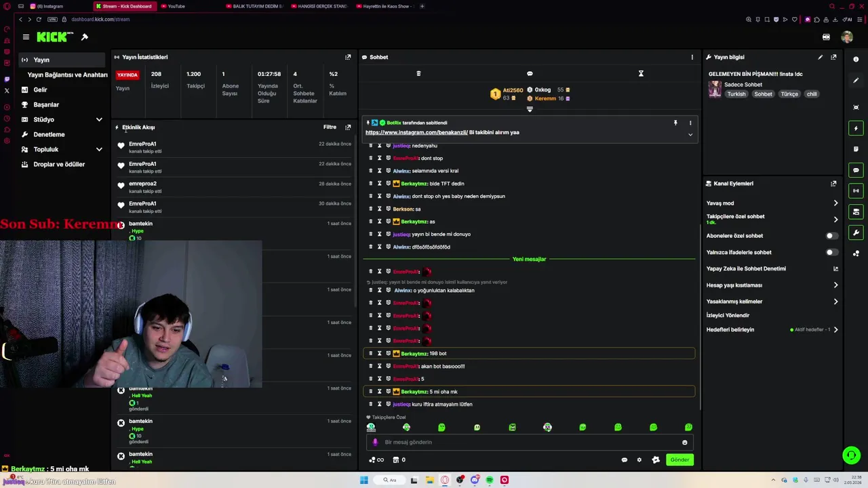Open Windows Start button in taskbar

pyautogui.click(x=364, y=480)
